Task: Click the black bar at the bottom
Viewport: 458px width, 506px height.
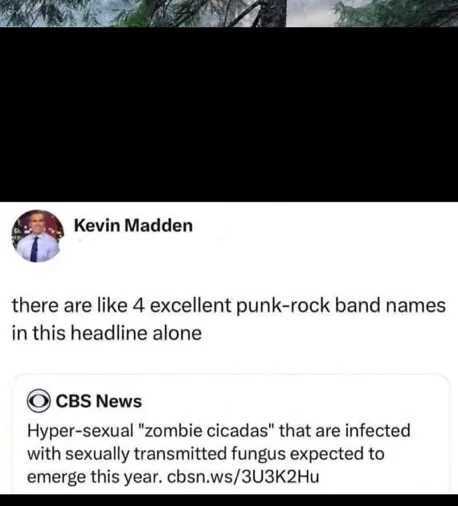Action: (x=229, y=500)
